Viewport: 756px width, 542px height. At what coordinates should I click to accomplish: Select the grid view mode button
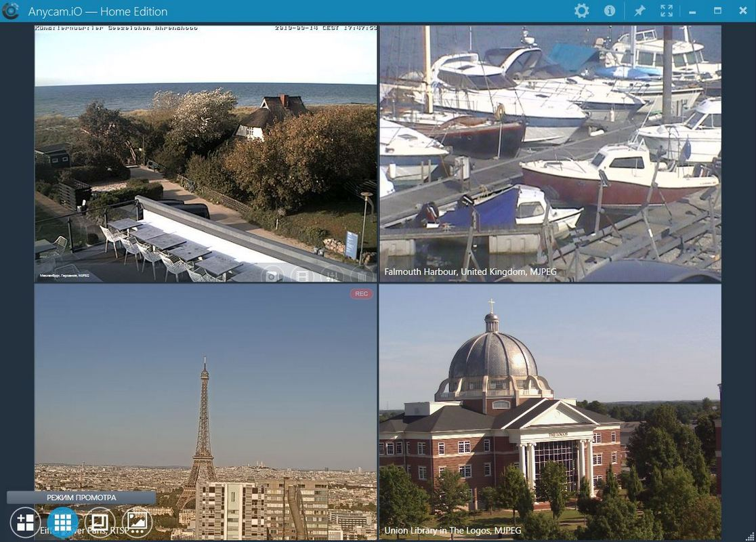pos(63,522)
